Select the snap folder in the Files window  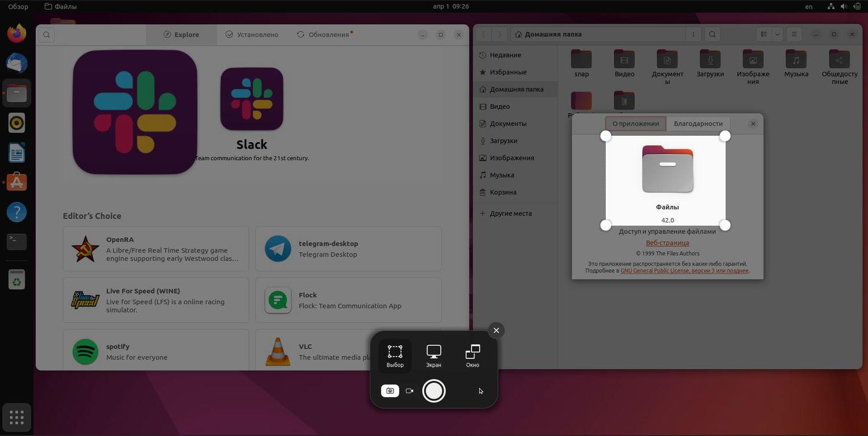point(582,64)
